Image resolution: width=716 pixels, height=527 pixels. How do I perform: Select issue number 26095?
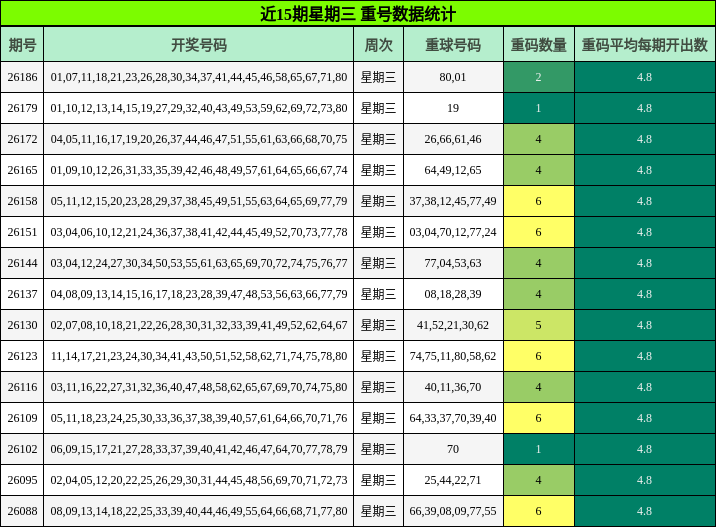(22, 480)
